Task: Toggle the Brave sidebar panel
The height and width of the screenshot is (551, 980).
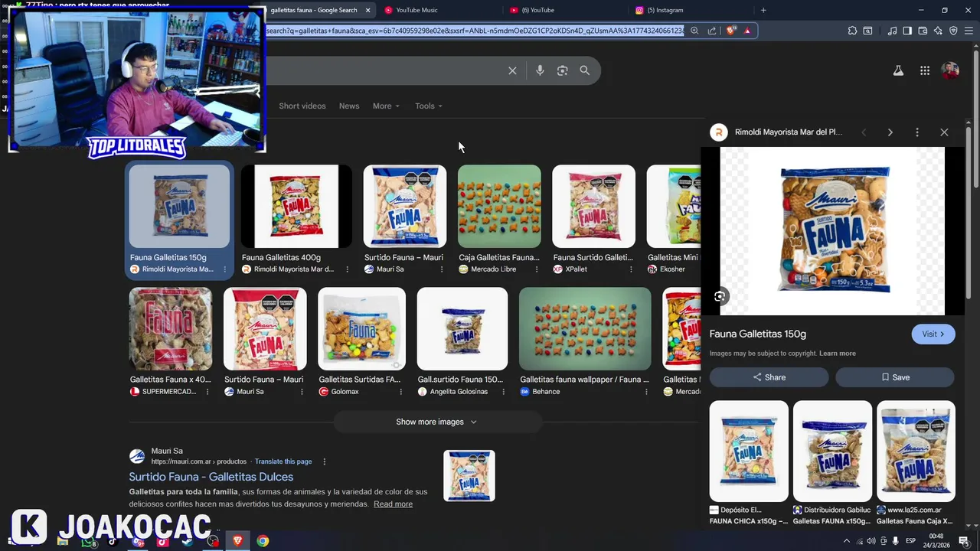Action: pos(907,31)
